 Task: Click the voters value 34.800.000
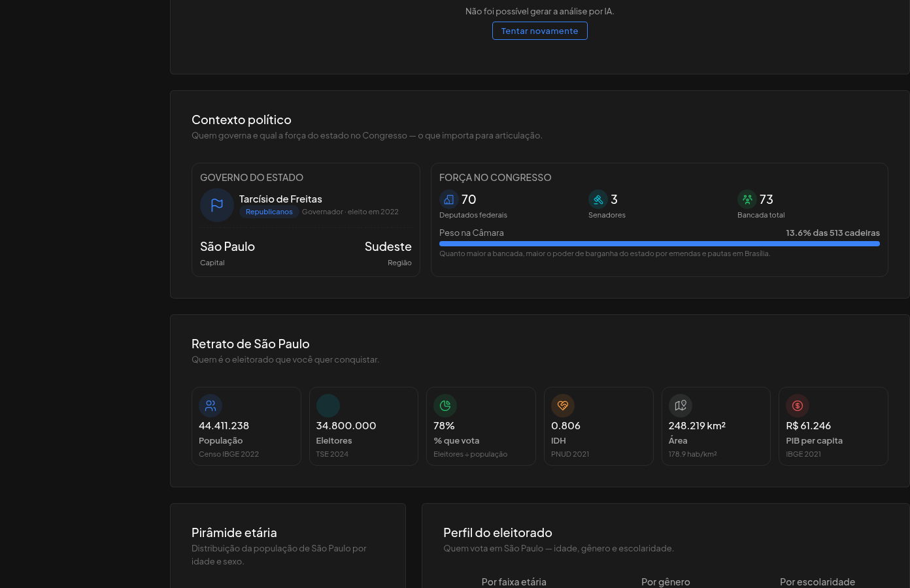click(x=346, y=425)
